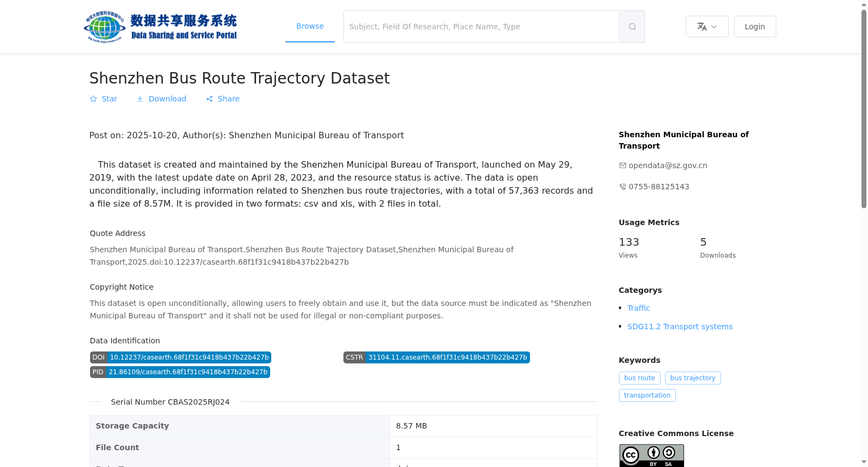The image size is (868, 467).
Task: Open the language translation dropdown
Action: pyautogui.click(x=707, y=27)
